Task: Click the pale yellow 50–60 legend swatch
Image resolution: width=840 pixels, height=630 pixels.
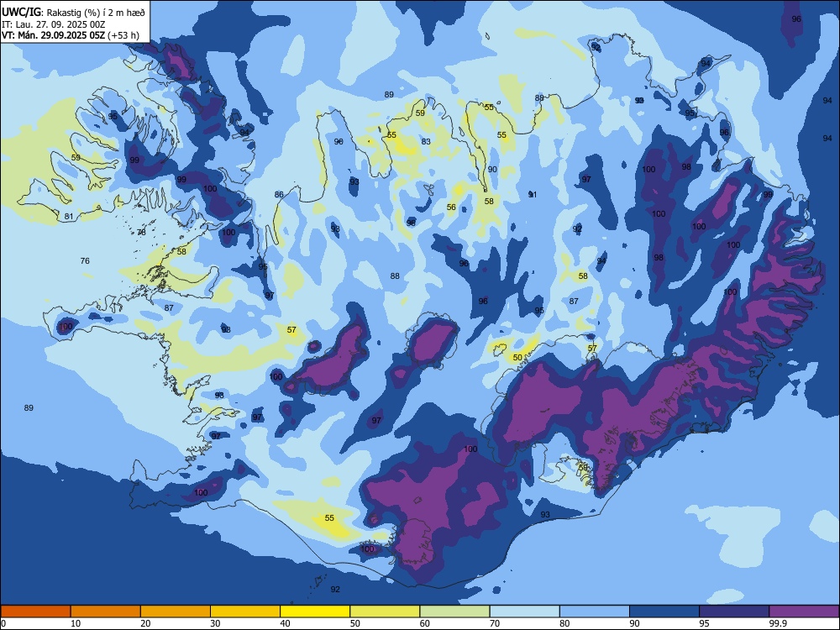Action: [385, 612]
